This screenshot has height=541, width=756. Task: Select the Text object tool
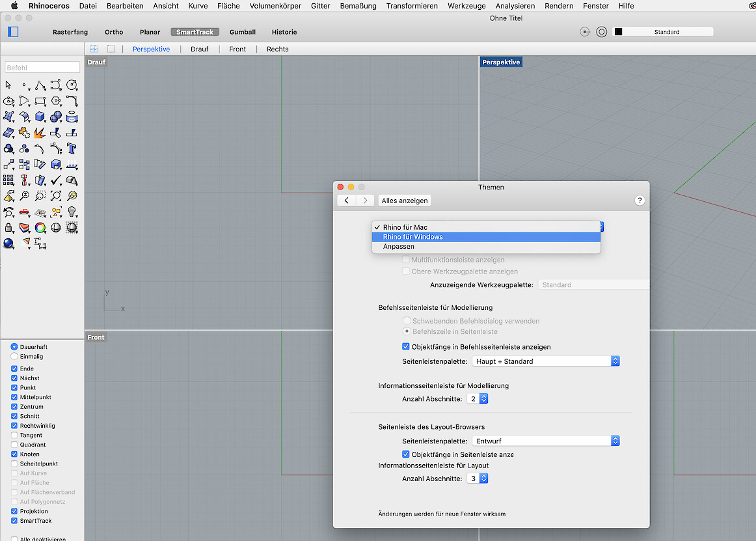(x=72, y=148)
